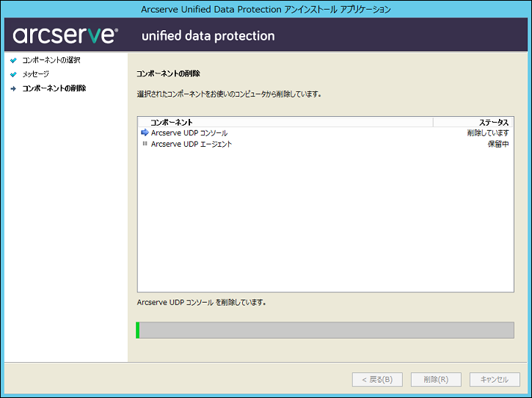Viewport: 532px width, 398px height.
Task: Select the コンポーネントの選択 step in sidebar
Action: pos(51,60)
